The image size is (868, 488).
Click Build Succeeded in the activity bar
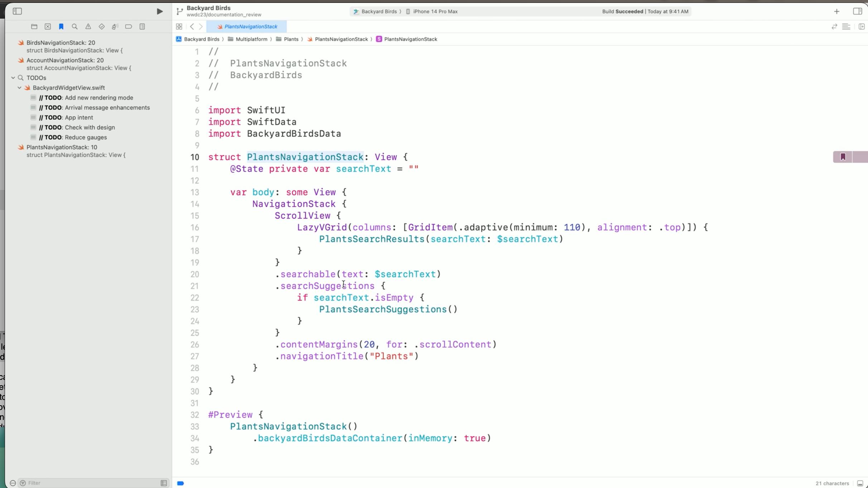623,11
